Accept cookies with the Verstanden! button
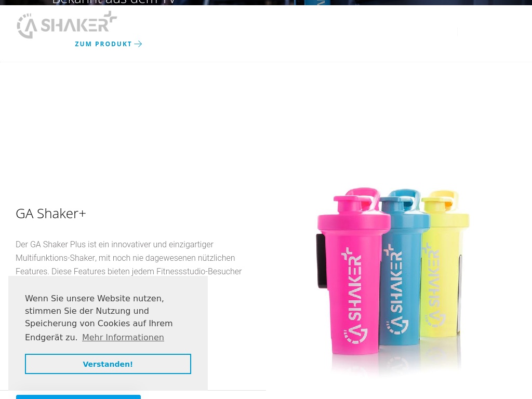Viewport: 532px width, 399px height. tap(108, 364)
